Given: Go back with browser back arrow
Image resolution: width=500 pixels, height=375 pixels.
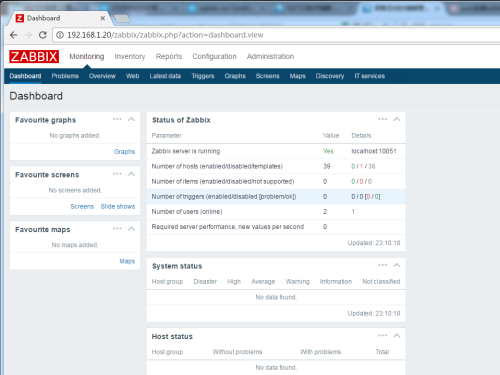Looking at the screenshot, I should pos(14,35).
